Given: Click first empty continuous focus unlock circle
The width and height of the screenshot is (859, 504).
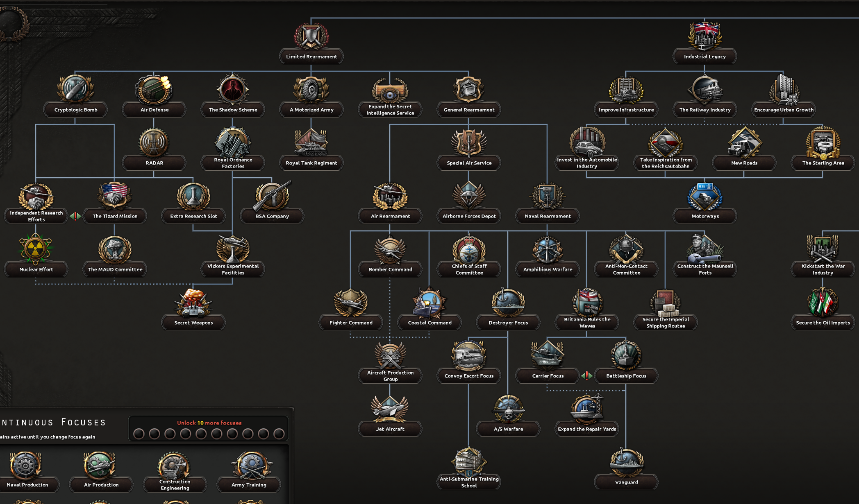Looking at the screenshot, I should pyautogui.click(x=139, y=434).
